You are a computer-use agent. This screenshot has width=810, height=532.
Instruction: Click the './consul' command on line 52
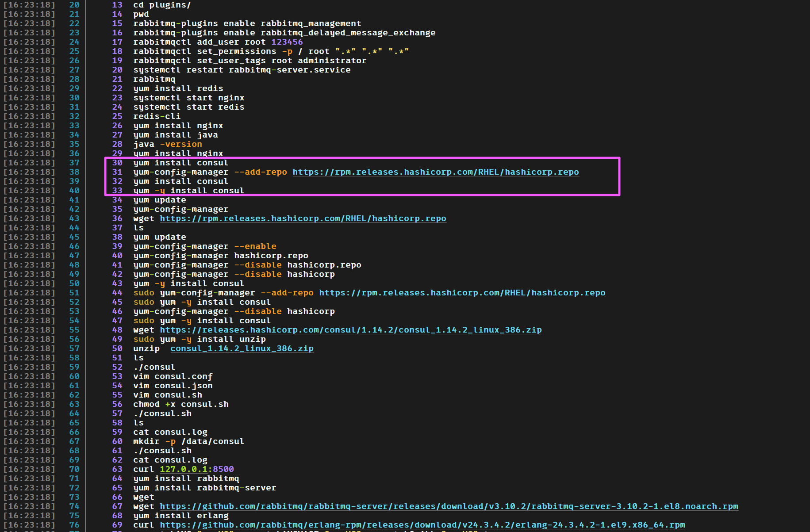coord(154,367)
